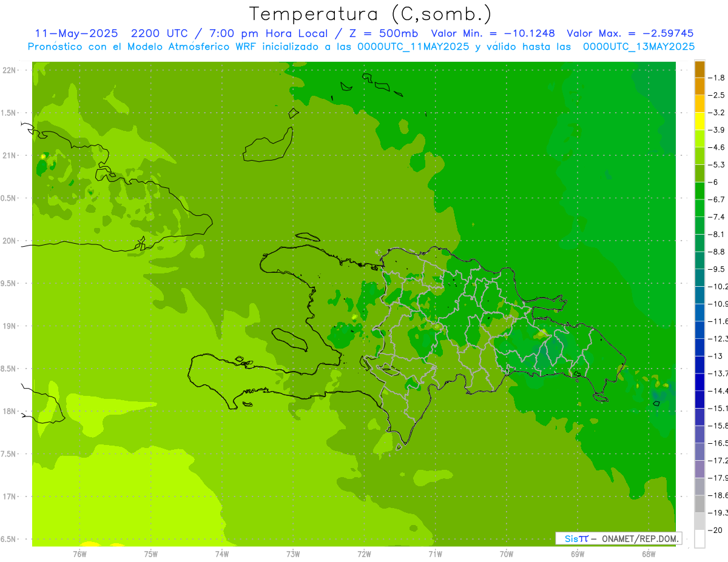Click the bright yellow legend swatch

coord(699,121)
